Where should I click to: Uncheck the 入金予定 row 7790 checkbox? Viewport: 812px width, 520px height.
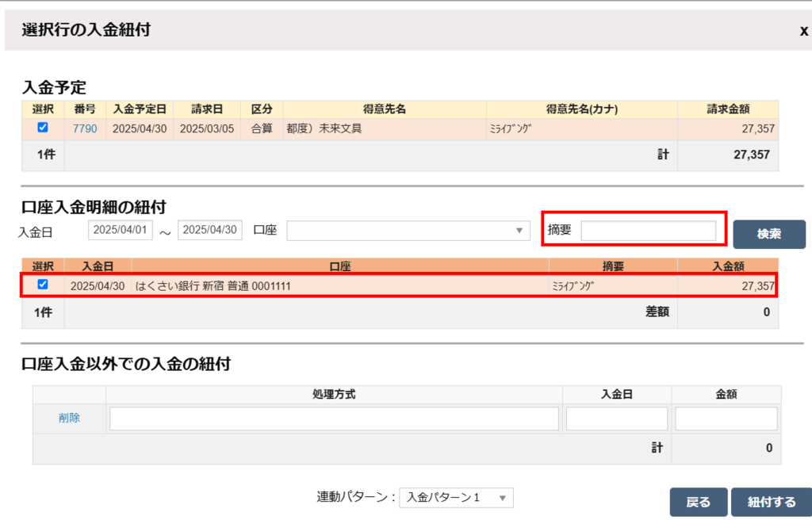pyautogui.click(x=43, y=128)
